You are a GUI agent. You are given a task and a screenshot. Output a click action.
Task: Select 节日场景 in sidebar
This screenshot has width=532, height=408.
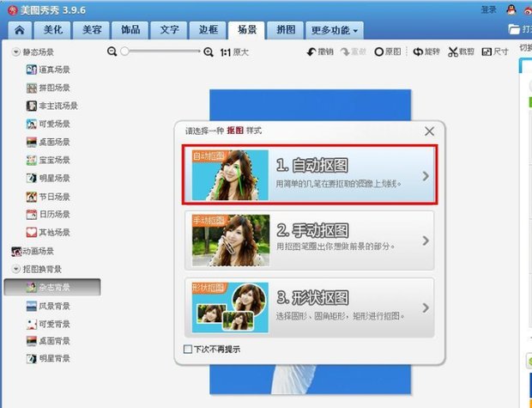click(x=48, y=197)
